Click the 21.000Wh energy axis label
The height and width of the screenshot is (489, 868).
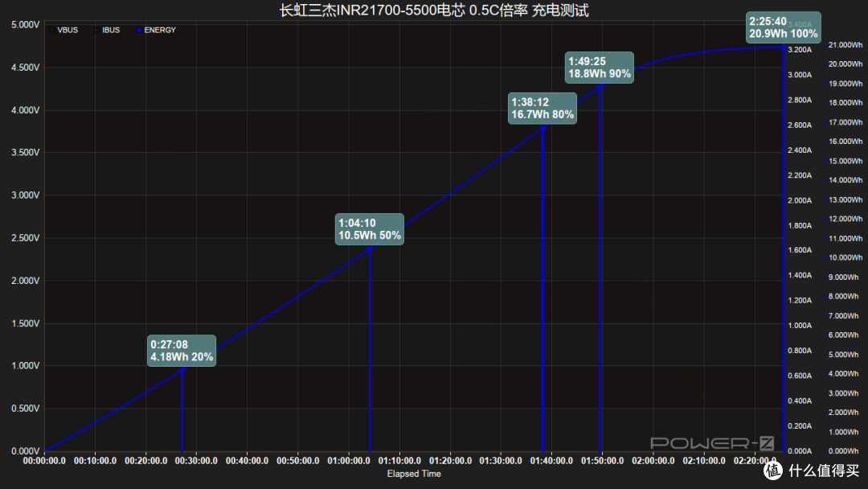point(845,45)
